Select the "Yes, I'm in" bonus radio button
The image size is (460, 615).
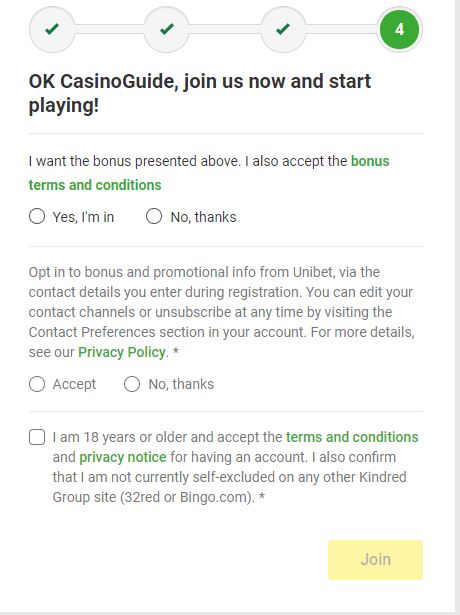37,216
